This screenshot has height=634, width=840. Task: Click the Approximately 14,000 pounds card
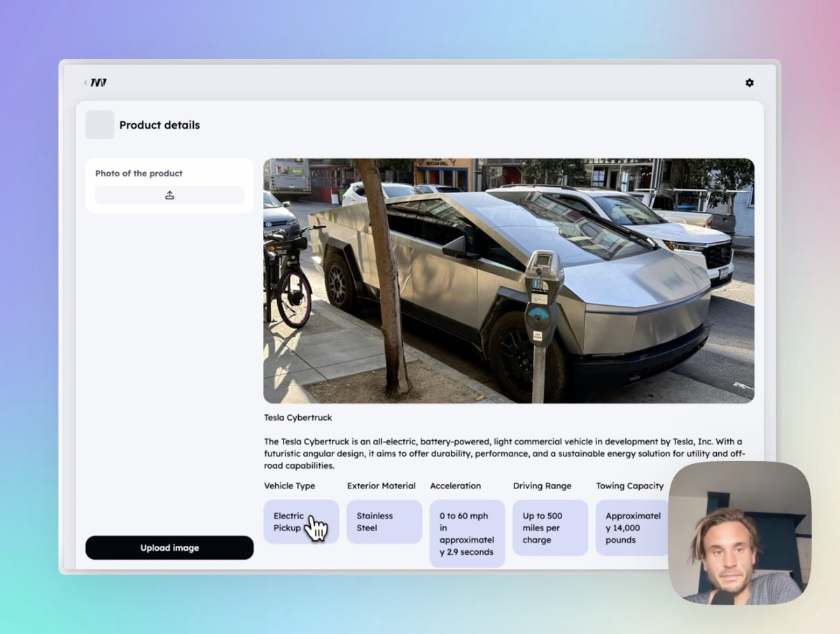tap(632, 528)
